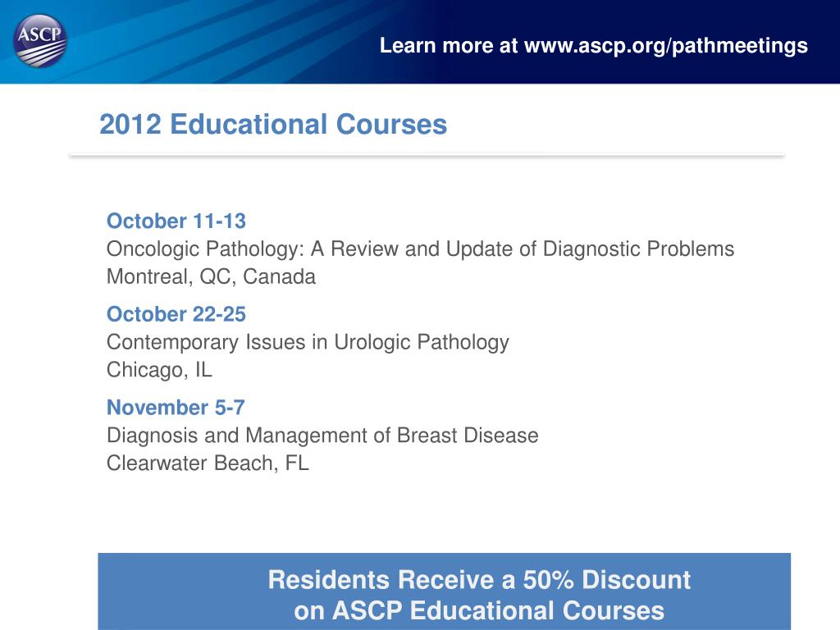Click the Montreal, QC, Canada location
Viewport: 840px width, 630px height.
(211, 277)
